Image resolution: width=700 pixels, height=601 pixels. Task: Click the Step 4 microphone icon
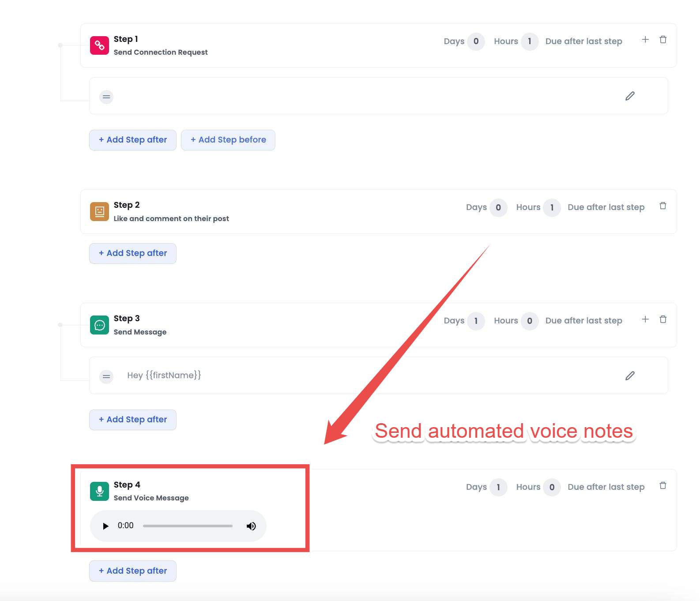click(99, 491)
